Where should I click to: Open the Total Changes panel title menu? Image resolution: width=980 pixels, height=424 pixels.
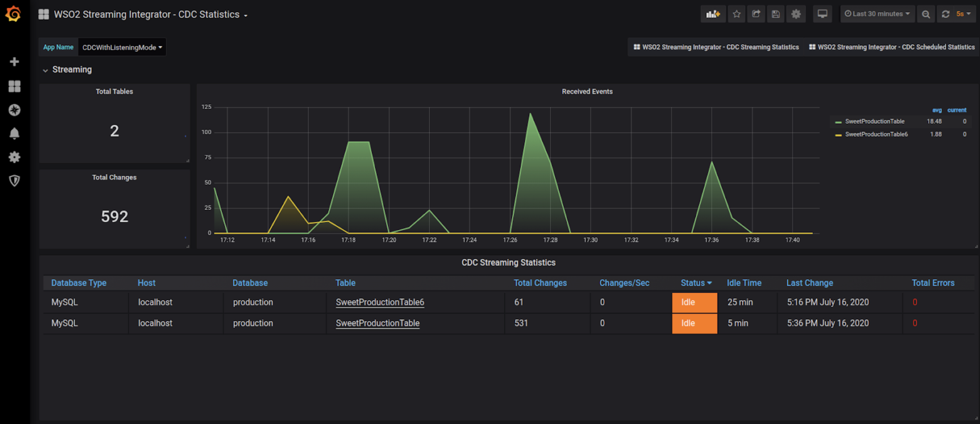tap(114, 177)
